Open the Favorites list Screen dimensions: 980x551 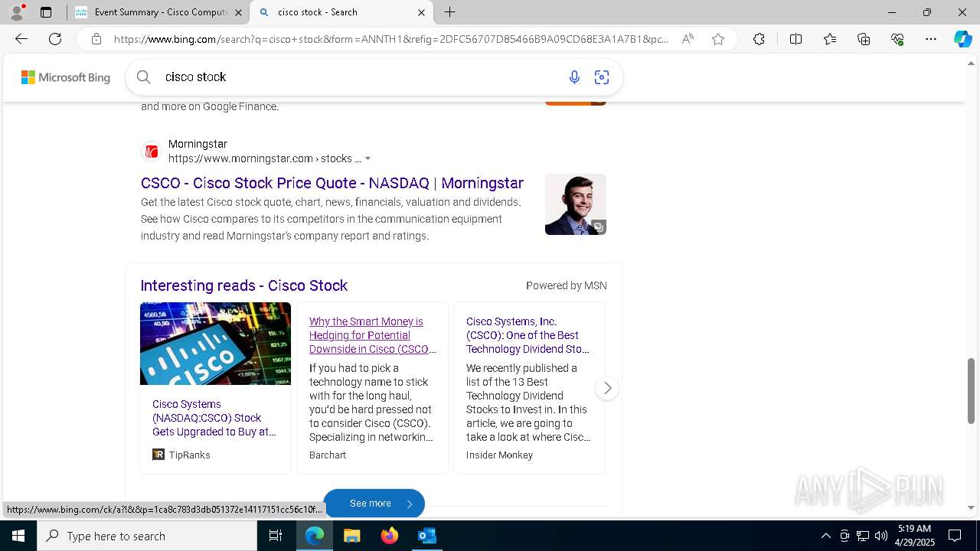pos(830,39)
